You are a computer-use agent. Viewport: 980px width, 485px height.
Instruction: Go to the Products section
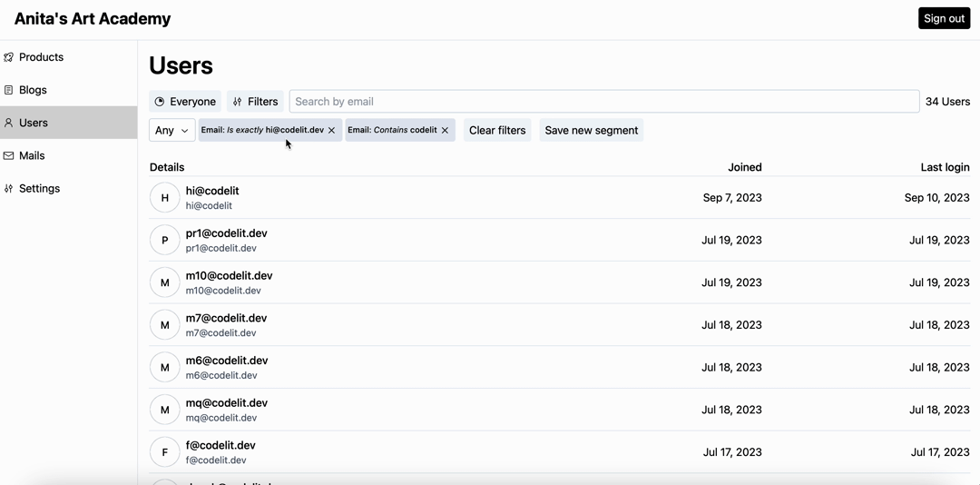[41, 57]
